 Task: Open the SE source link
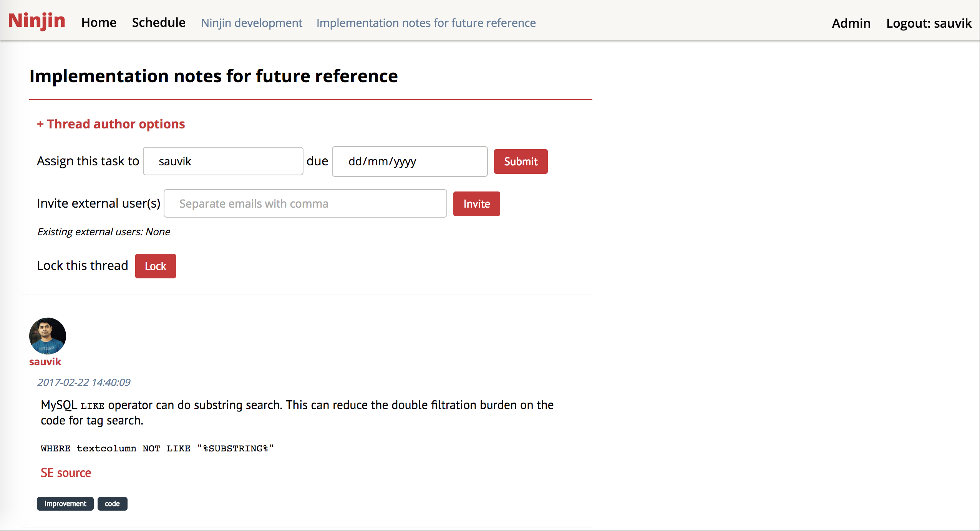point(66,473)
